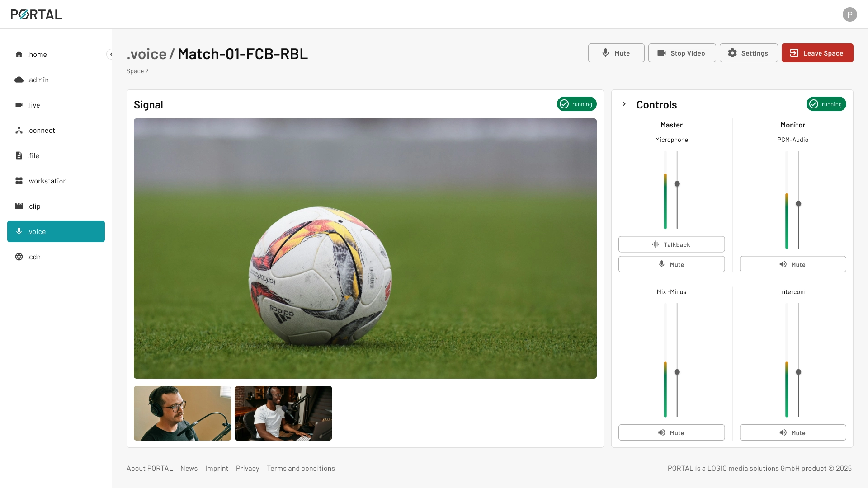The height and width of the screenshot is (488, 868).
Task: Open the .connect network icon
Action: point(19,130)
